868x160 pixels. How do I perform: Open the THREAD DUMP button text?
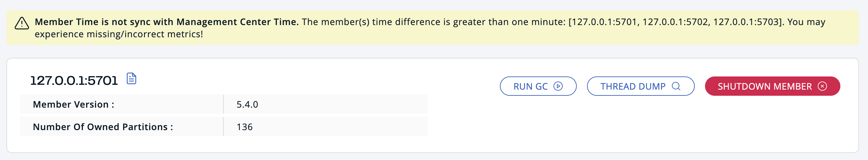pyautogui.click(x=632, y=86)
